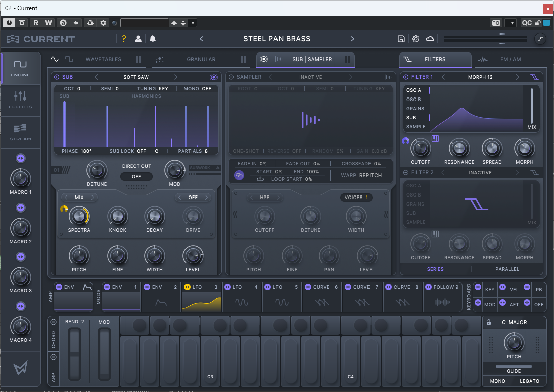This screenshot has height=392, width=554.
Task: Toggle the Sampler power button
Action: [231, 77]
